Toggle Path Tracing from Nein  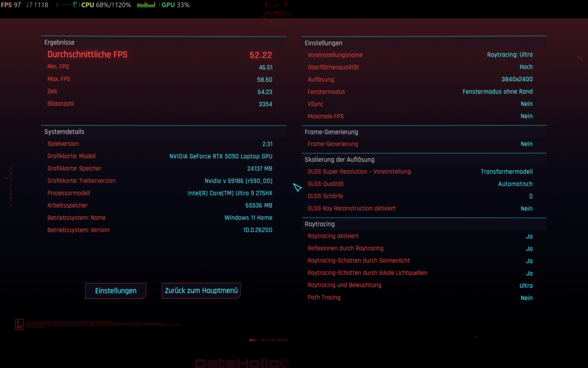coord(526,298)
